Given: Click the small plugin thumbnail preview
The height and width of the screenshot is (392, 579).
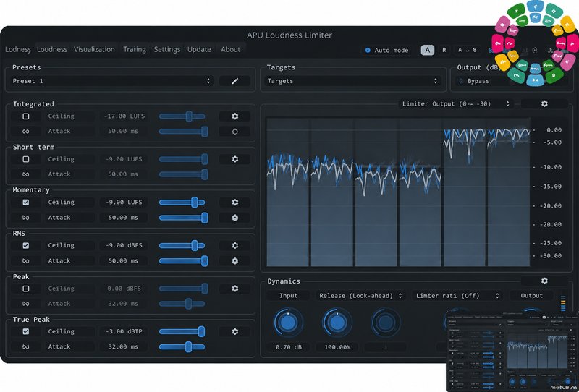Looking at the screenshot, I should [x=512, y=351].
